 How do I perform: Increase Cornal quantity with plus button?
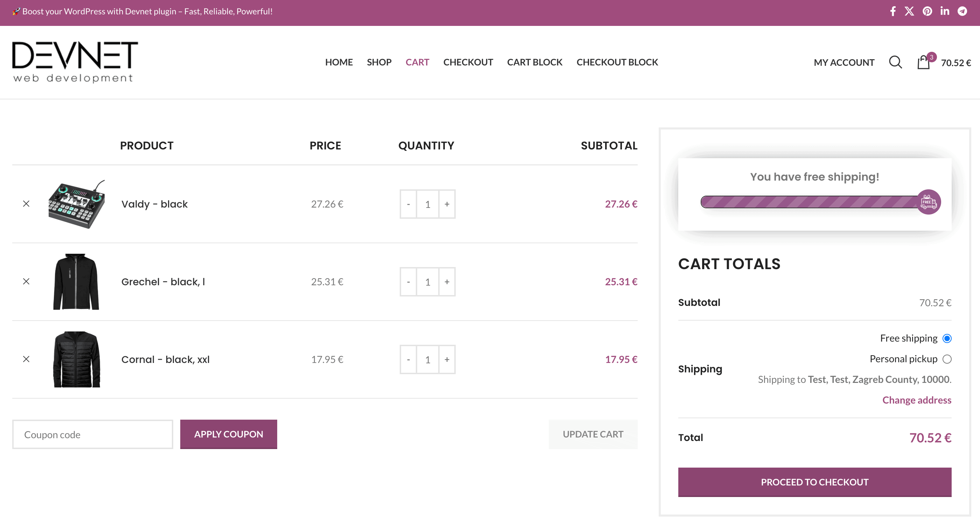pos(447,359)
